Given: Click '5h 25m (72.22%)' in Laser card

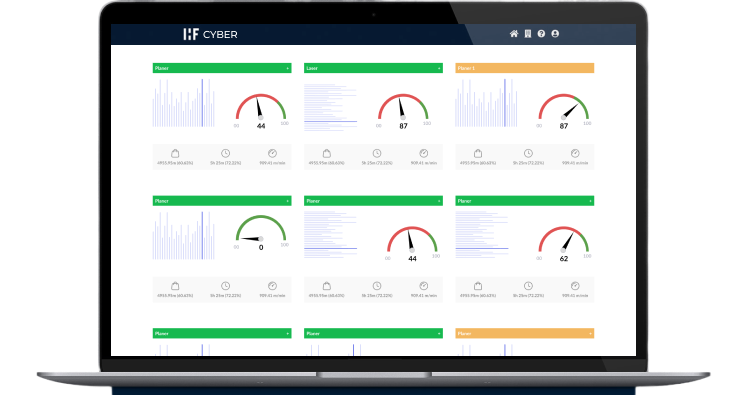Looking at the screenshot, I should [377, 163].
